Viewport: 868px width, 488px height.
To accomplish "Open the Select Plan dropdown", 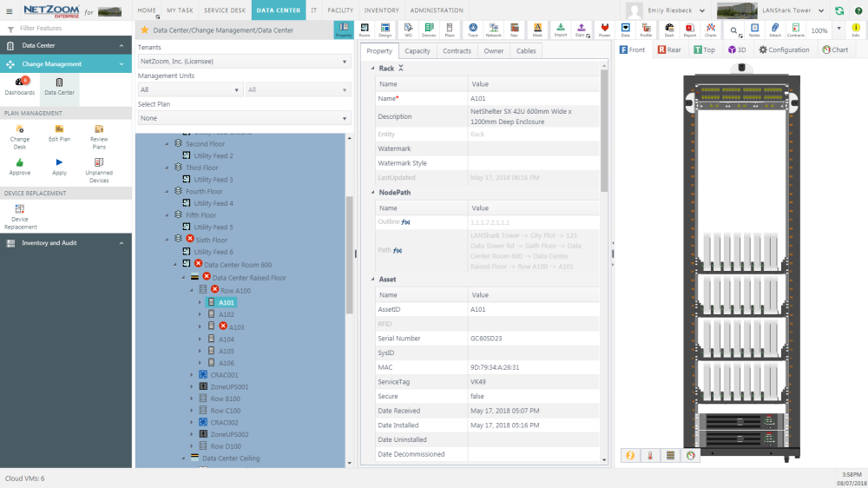I will click(x=243, y=118).
